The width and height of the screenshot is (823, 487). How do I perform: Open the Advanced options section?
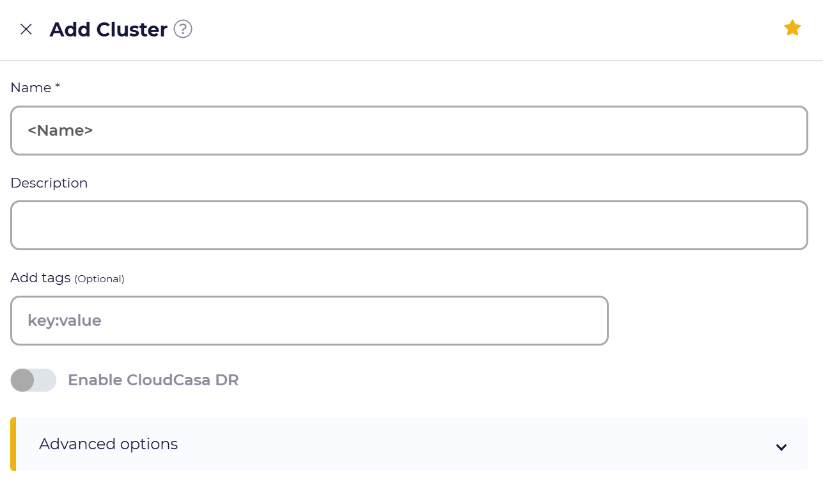pyautogui.click(x=409, y=444)
